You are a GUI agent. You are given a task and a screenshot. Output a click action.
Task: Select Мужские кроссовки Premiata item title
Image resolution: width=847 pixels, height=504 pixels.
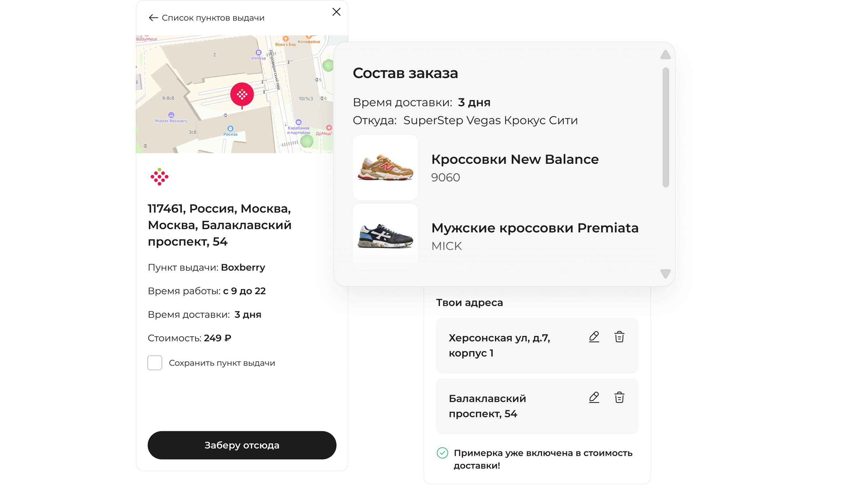click(535, 228)
